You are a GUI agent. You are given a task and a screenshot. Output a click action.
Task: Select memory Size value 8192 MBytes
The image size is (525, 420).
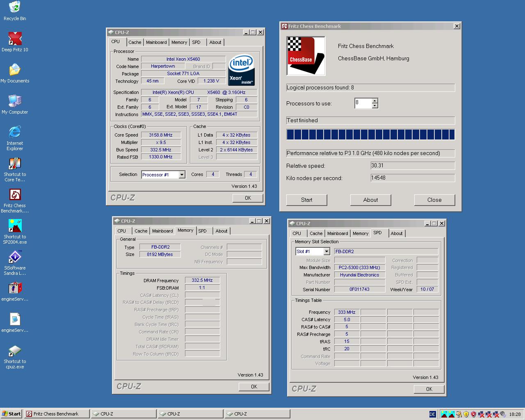tap(160, 254)
